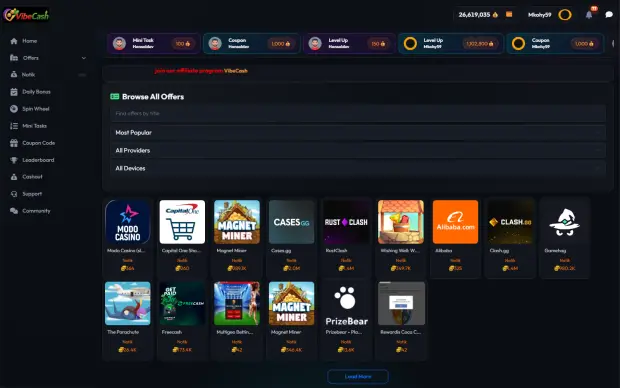Screen dimensions: 620x388
Task: Open Hanealdev's Coupon activity card
Action: (x=251, y=44)
